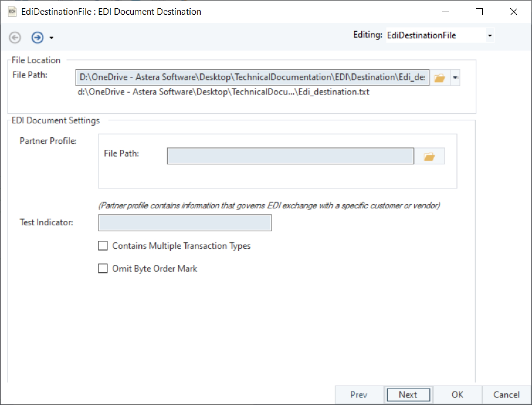
Task: Click the Test Indicator input field
Action: pos(185,223)
